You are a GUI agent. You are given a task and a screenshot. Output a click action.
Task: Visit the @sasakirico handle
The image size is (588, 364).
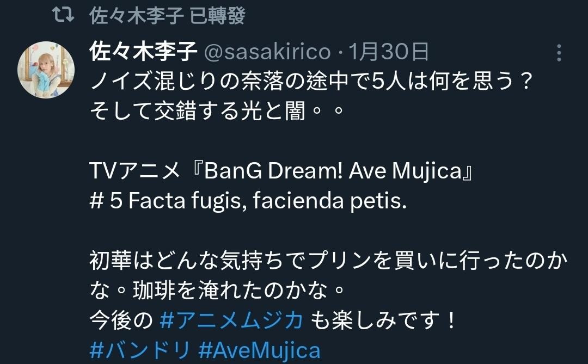point(267,52)
